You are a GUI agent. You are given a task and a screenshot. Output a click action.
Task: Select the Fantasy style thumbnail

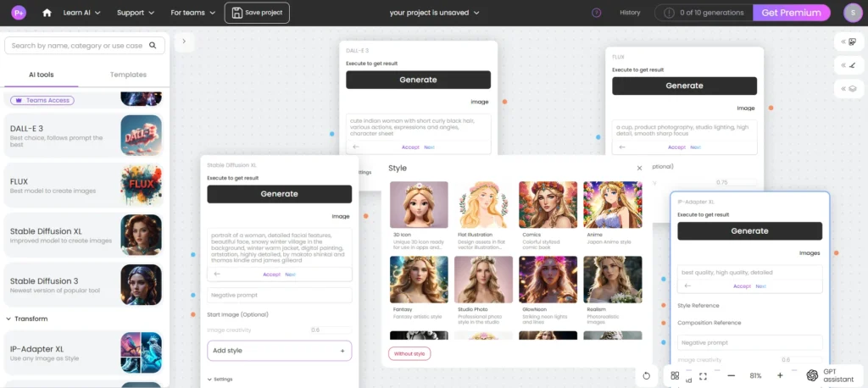[x=419, y=280]
